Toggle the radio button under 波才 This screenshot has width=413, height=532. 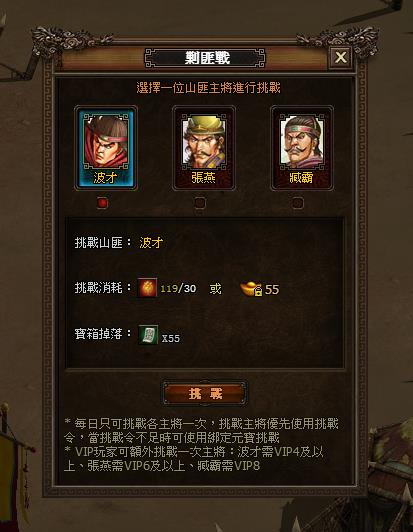(x=102, y=203)
